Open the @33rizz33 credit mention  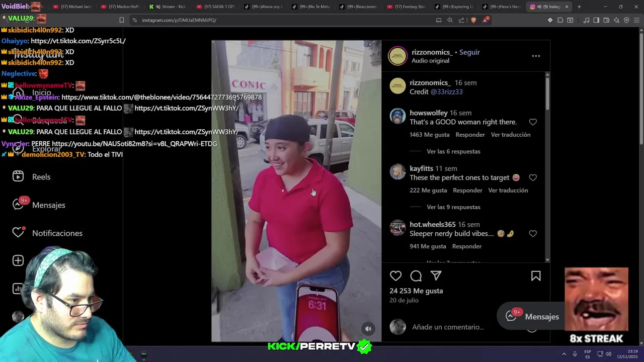pyautogui.click(x=446, y=92)
